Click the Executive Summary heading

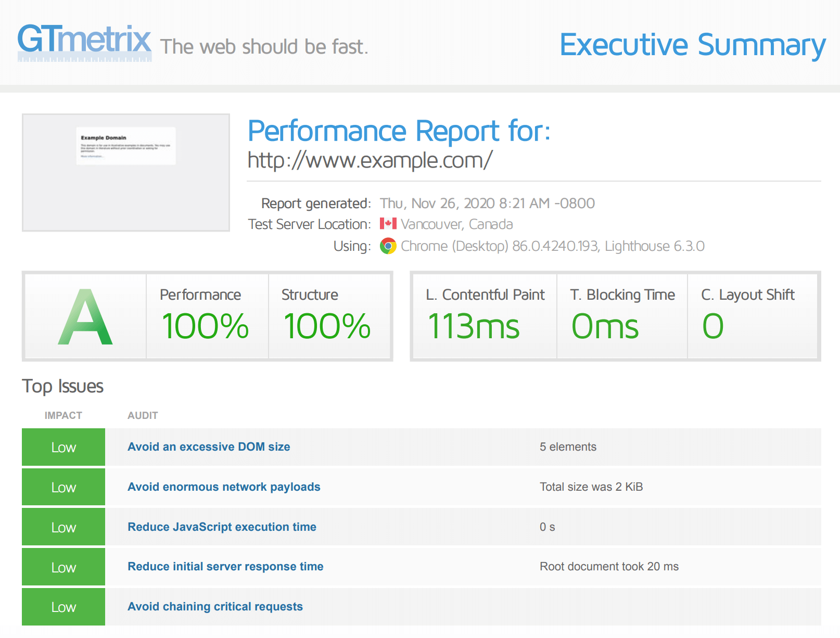pyautogui.click(x=692, y=45)
